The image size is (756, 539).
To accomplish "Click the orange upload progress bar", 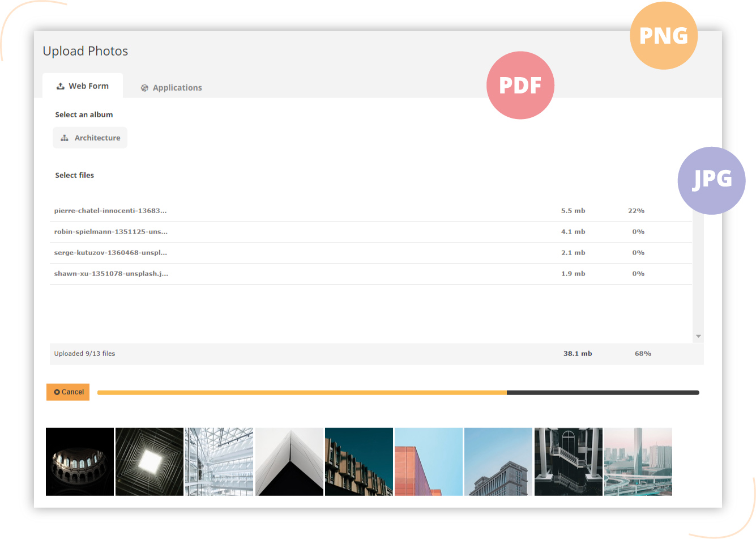I will pos(302,392).
